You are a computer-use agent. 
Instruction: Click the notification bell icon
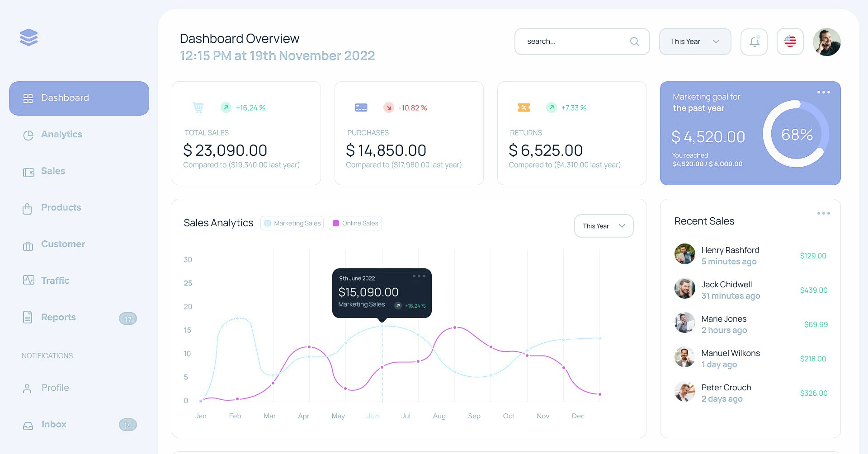pos(754,42)
